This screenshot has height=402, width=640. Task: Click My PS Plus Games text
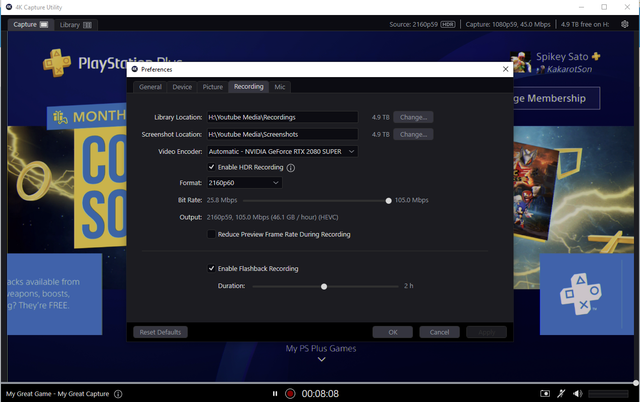pyautogui.click(x=321, y=349)
